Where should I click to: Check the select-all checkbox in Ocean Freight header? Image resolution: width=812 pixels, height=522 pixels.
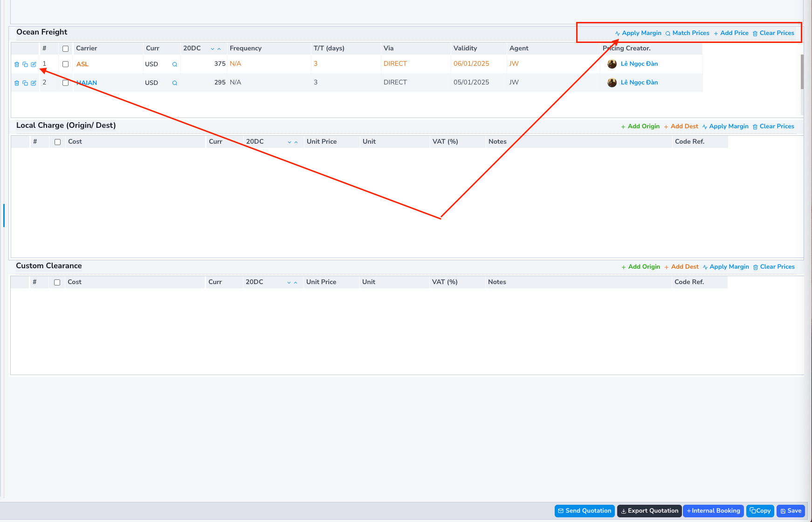click(x=65, y=49)
